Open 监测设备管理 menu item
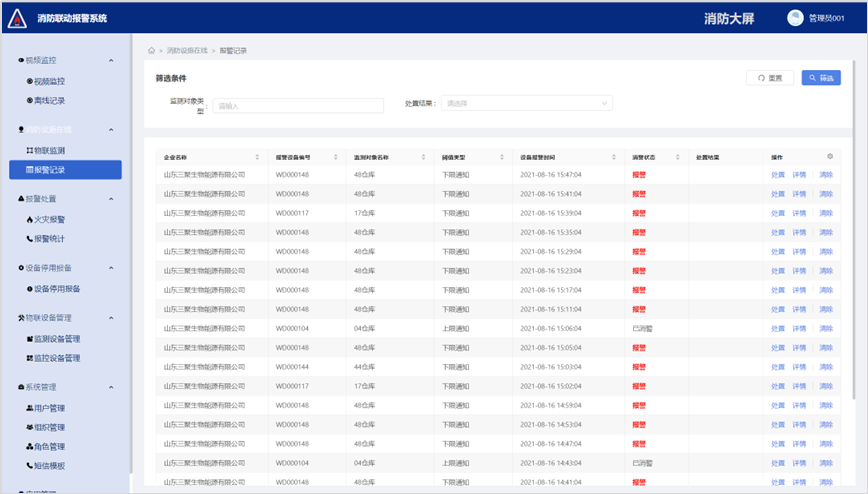868x494 pixels. coord(54,339)
